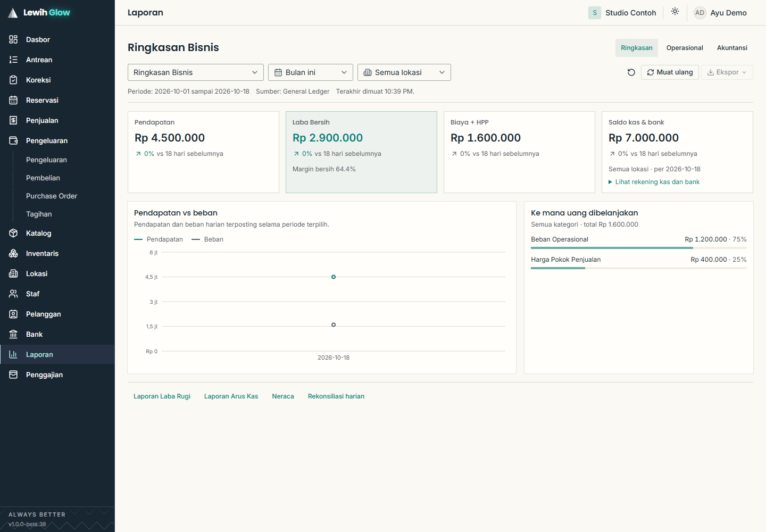Toggle the light theme sun icon

point(675,12)
